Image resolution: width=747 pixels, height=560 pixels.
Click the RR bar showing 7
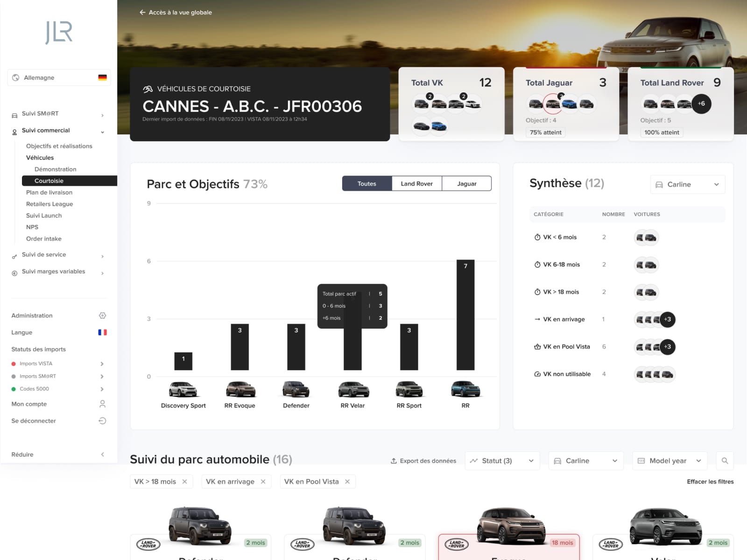pyautogui.click(x=465, y=315)
